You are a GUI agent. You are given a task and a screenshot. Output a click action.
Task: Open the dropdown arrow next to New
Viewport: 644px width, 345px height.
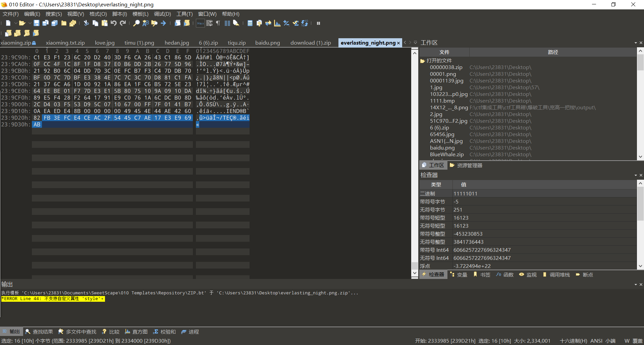click(x=15, y=23)
